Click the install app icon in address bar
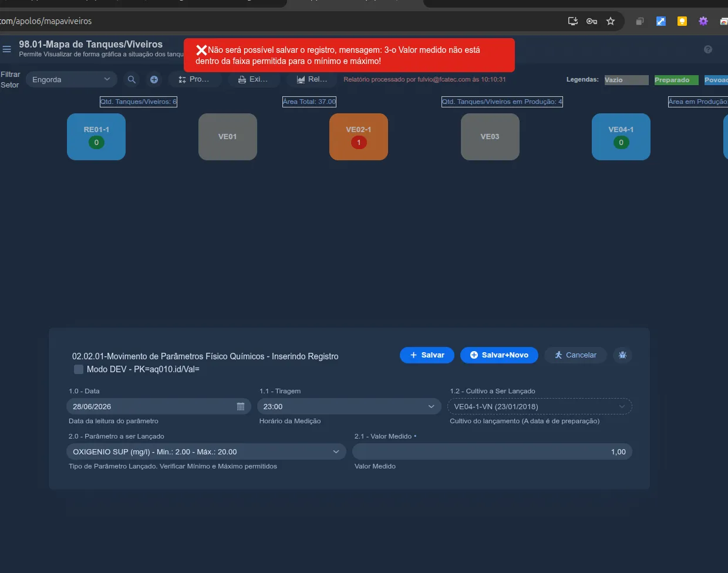Viewport: 728px width, 573px height. pos(573,21)
